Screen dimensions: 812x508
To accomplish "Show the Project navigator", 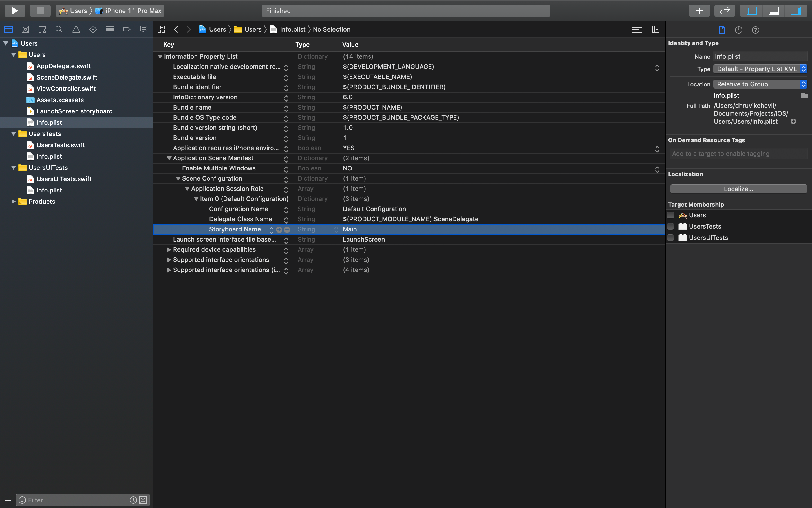I will 8,29.
